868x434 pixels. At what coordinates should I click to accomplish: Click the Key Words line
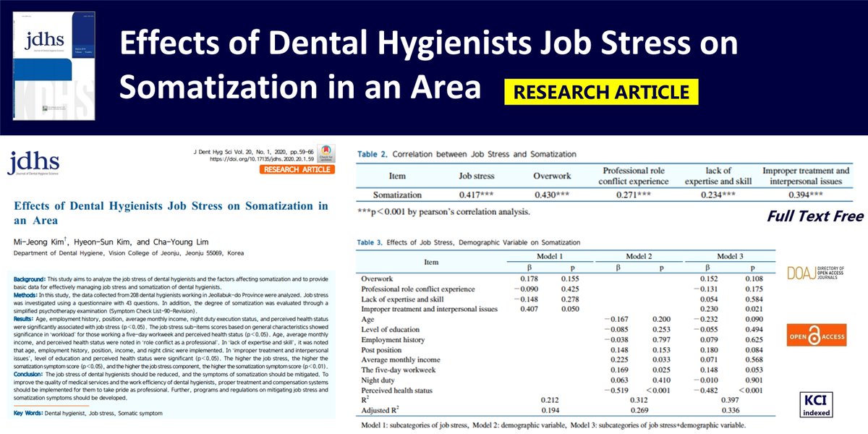click(x=87, y=413)
